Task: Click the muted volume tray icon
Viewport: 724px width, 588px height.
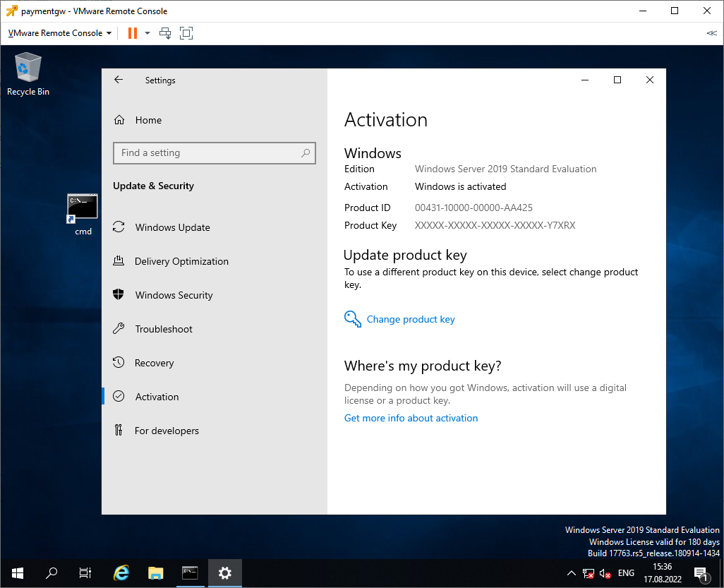Action: tap(605, 573)
